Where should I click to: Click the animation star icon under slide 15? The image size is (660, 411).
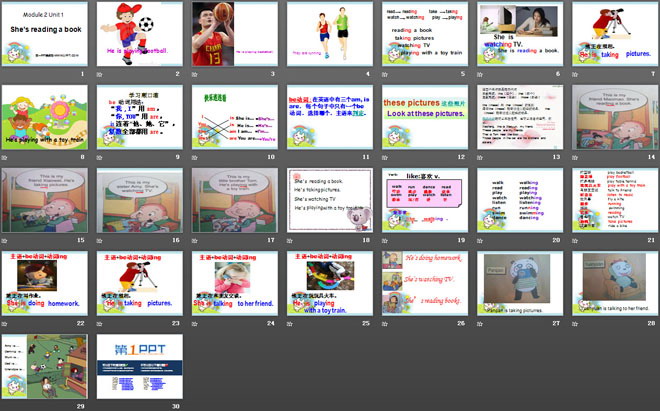[x=5, y=241]
